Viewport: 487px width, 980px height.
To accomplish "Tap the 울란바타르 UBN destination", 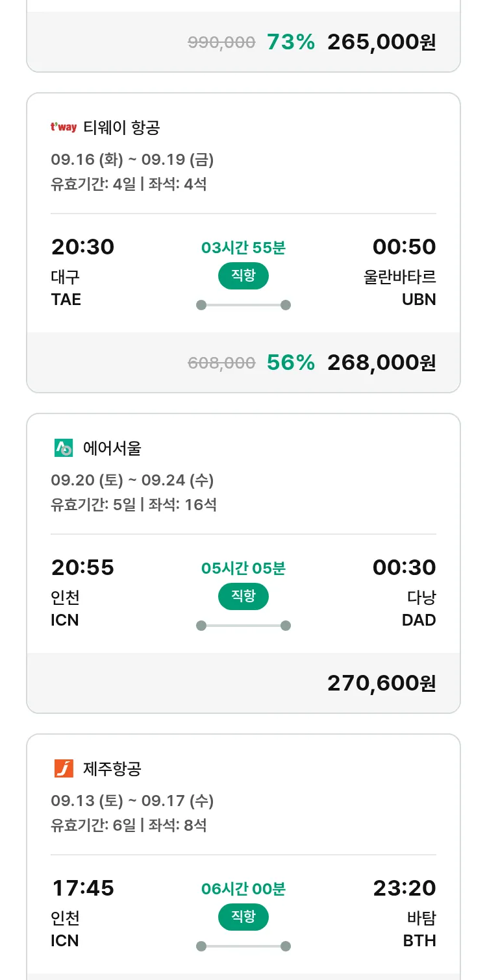I will [400, 288].
